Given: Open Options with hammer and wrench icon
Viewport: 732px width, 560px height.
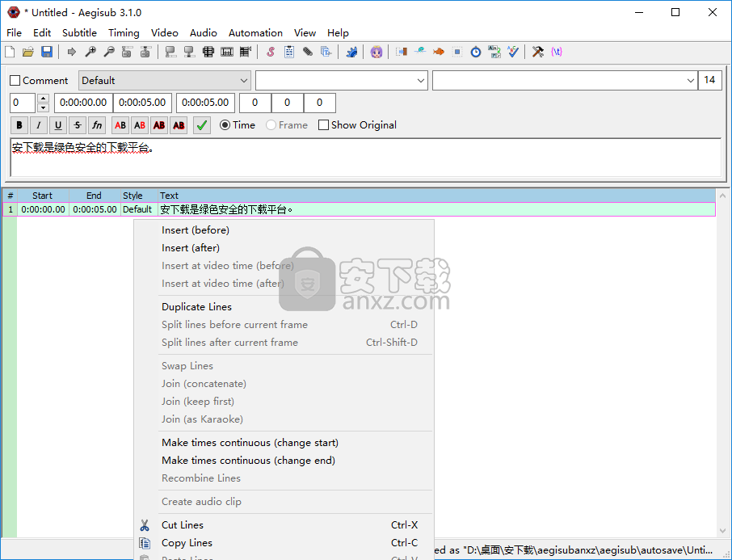Looking at the screenshot, I should pos(538,52).
